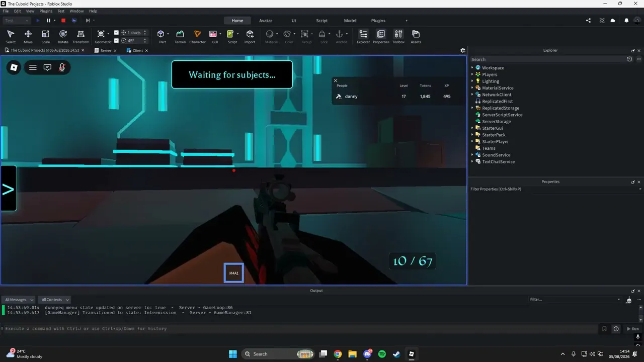Image resolution: width=644 pixels, height=362 pixels.
Task: Switch to the Model ribbon tab
Action: (x=350, y=21)
